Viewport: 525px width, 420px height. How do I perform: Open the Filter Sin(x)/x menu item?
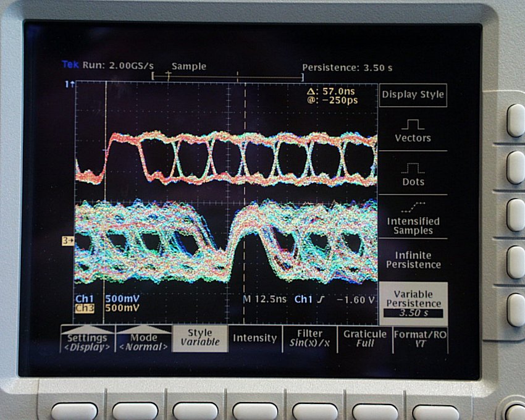coord(309,338)
